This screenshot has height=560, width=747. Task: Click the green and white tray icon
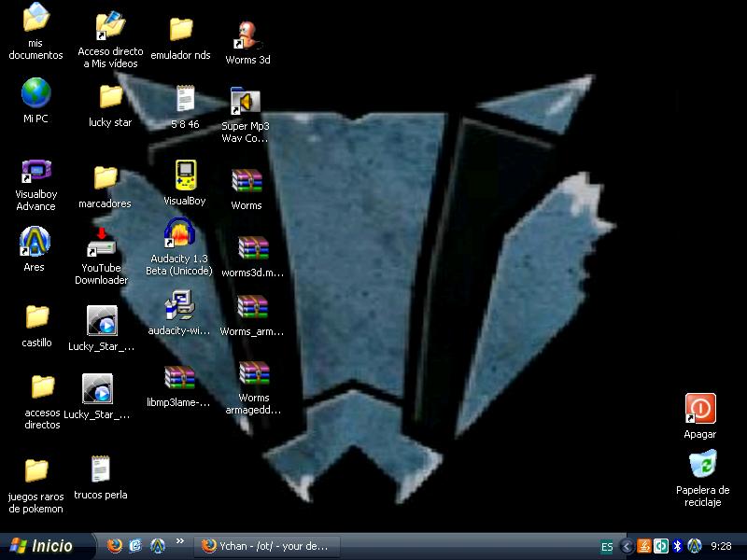[661, 546]
